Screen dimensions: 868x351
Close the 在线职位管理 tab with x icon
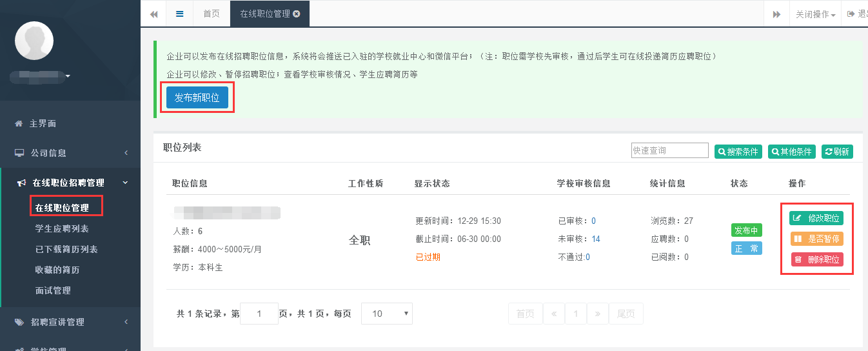(x=296, y=14)
